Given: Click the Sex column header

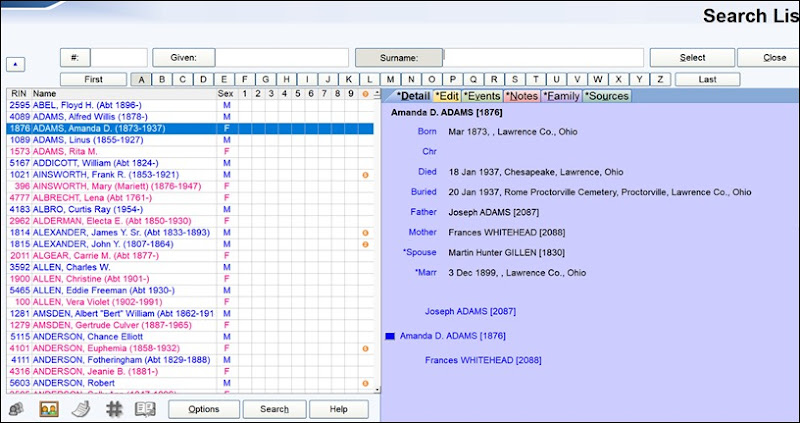Looking at the screenshot, I should click(226, 94).
